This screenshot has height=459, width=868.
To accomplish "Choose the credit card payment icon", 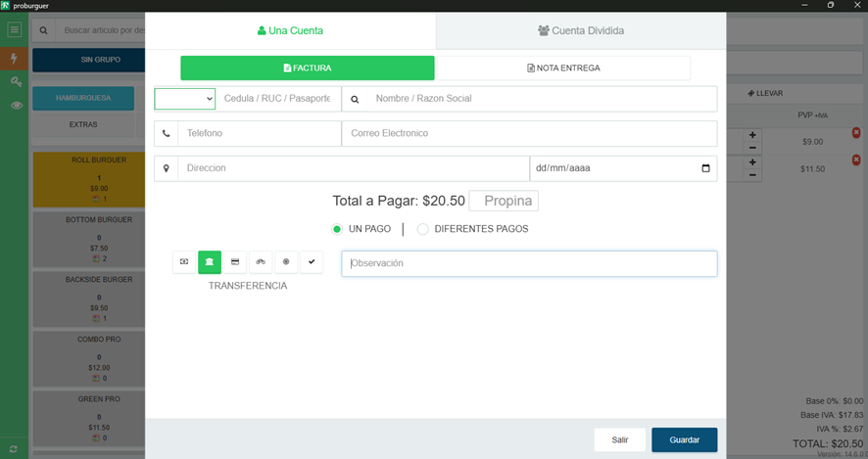I will click(235, 262).
